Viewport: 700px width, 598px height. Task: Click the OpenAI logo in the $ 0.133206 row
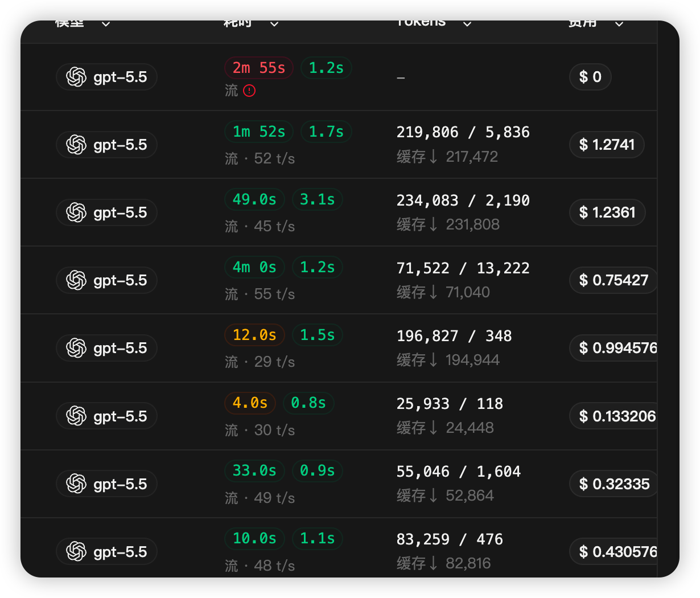tap(76, 416)
